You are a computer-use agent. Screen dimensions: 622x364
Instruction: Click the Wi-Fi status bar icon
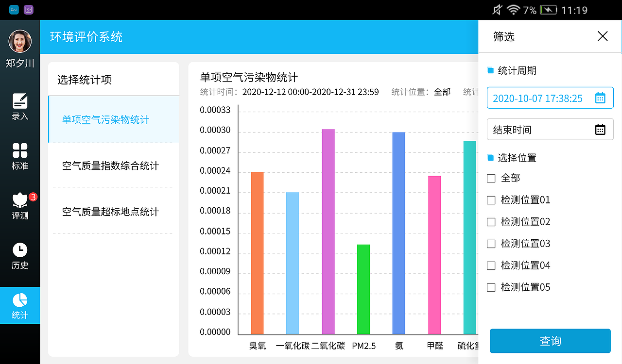514,9
